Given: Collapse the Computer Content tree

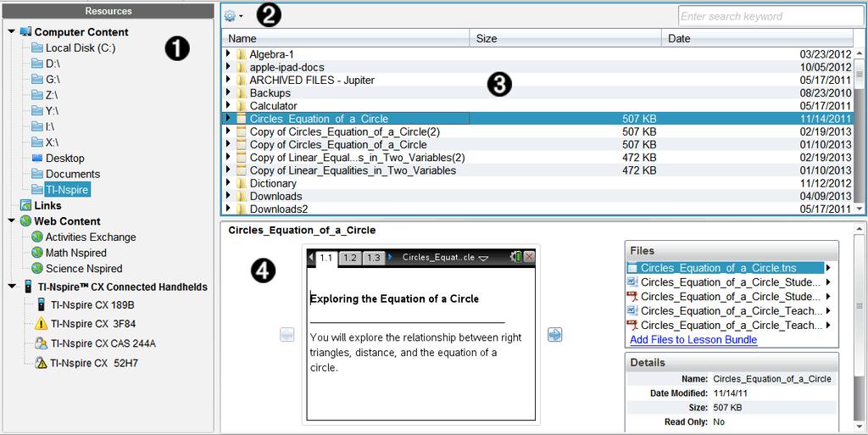Looking at the screenshot, I should [12, 32].
